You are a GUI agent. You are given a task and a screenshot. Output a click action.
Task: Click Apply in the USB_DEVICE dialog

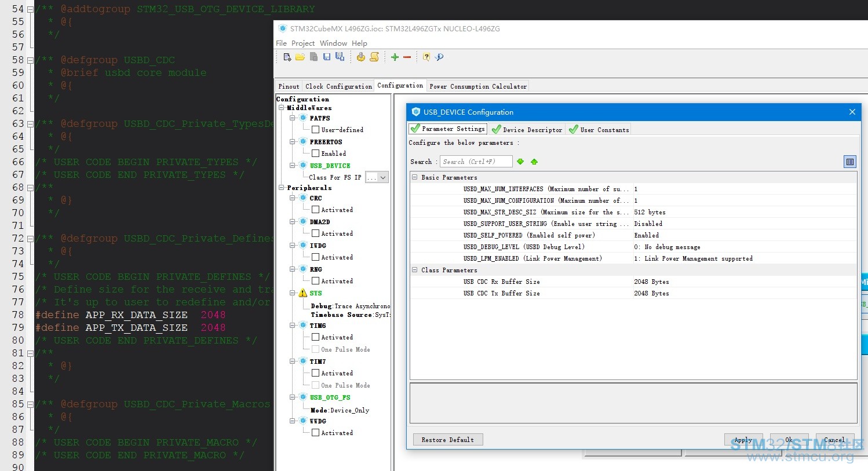coord(743,440)
